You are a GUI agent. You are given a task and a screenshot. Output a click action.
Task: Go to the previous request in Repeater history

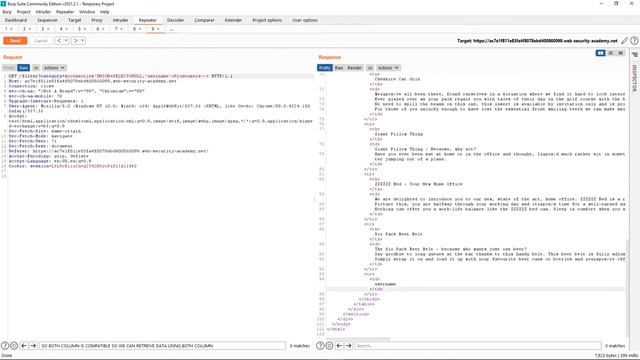[59, 41]
